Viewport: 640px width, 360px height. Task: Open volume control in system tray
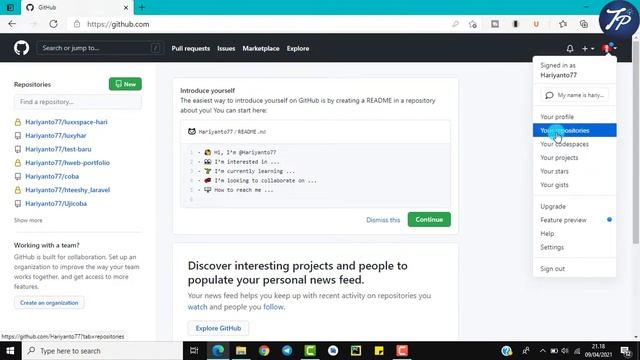click(565, 351)
